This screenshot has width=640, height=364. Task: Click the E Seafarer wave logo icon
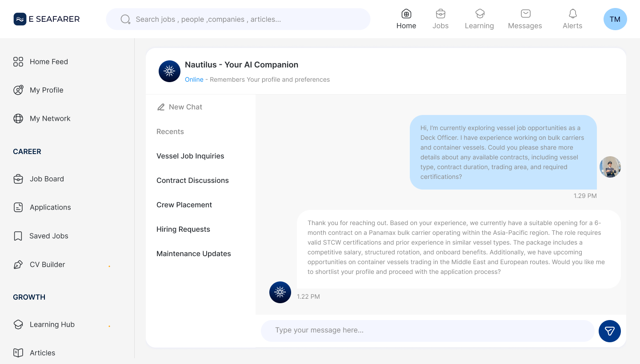20,19
